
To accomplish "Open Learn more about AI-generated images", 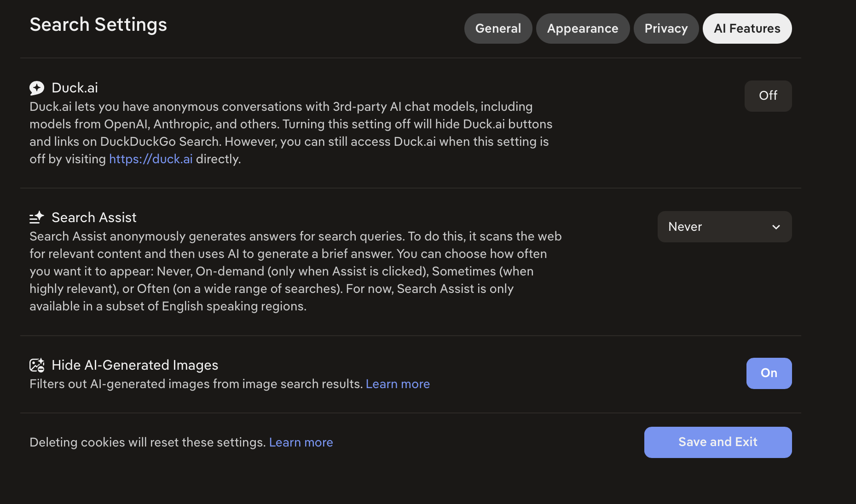I will [x=398, y=384].
